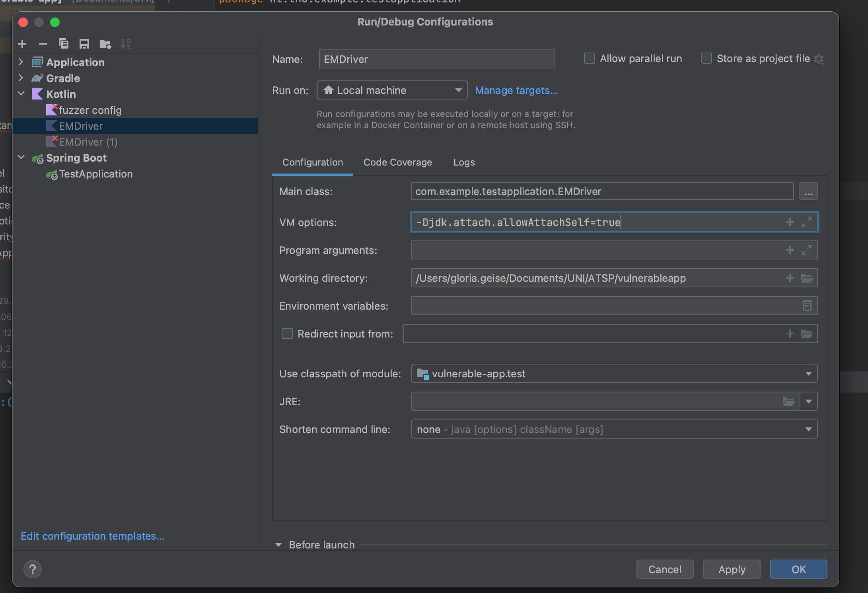
Task: Remove the selected configuration
Action: point(43,44)
